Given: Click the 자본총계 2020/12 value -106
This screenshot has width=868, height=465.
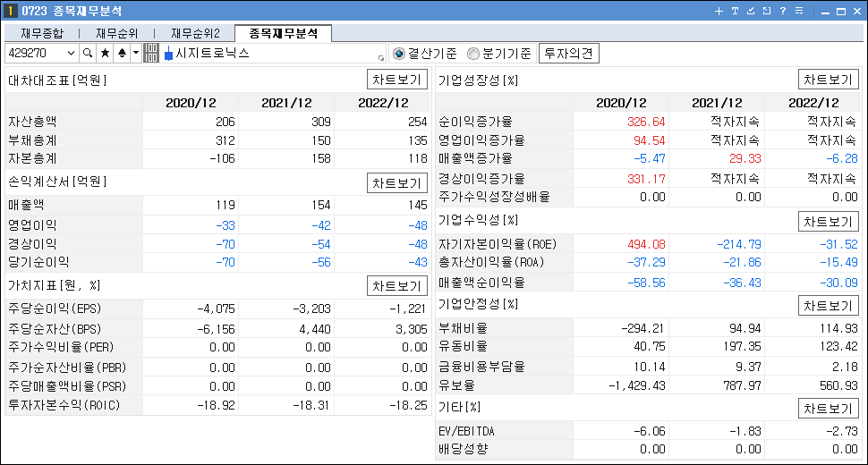Looking at the screenshot, I should (x=222, y=158).
